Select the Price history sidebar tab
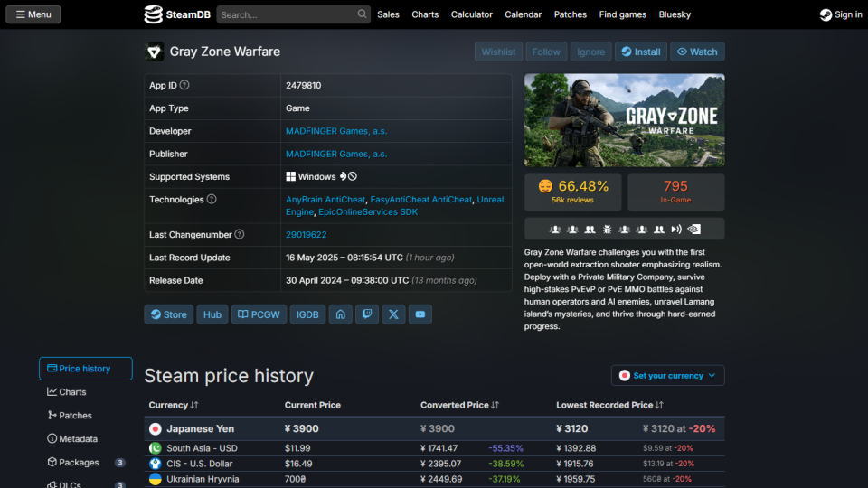 (86, 369)
